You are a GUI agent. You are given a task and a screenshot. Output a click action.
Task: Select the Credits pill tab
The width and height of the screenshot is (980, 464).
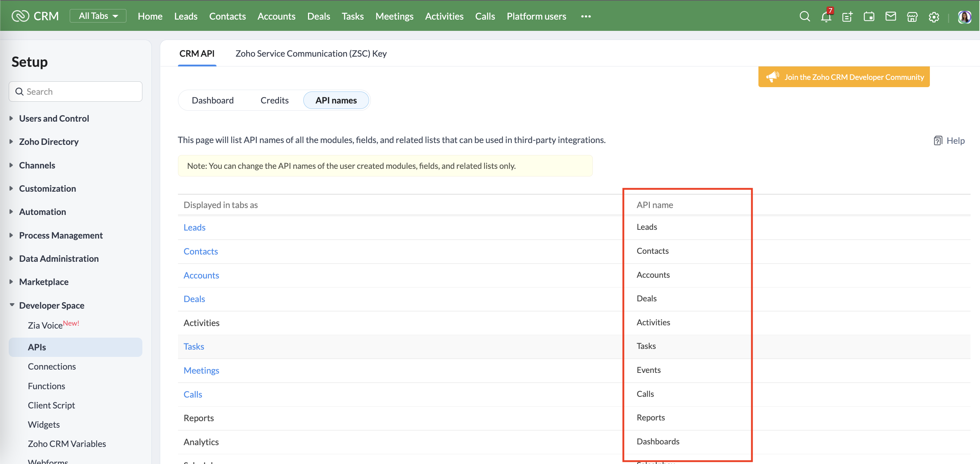coord(274,100)
